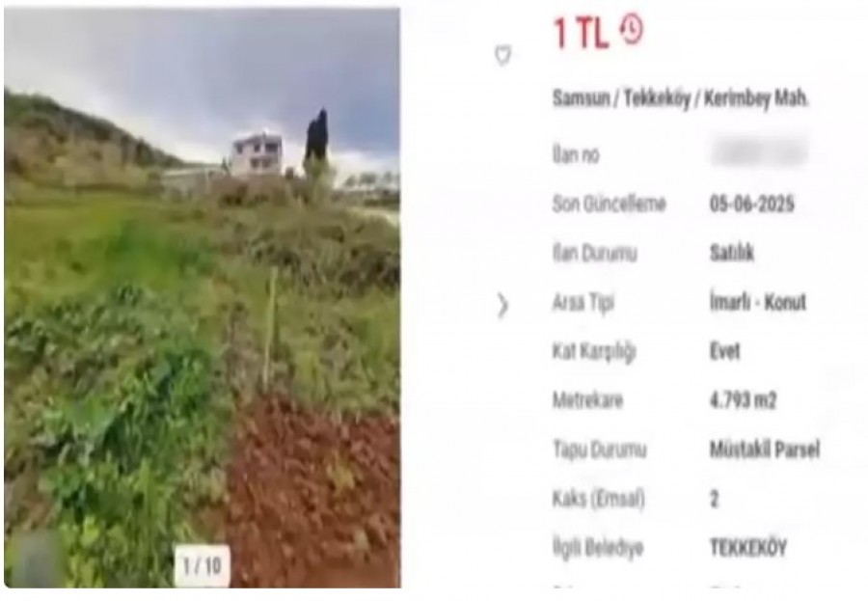Select the Kat Karşılığı Evet value

coord(724,351)
